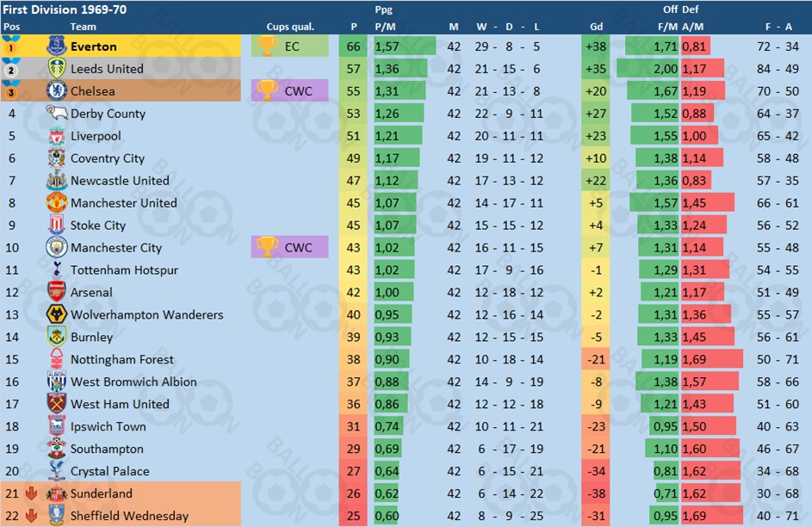
Task: Click the gold first-place medal icon
Action: pyautogui.click(x=11, y=46)
